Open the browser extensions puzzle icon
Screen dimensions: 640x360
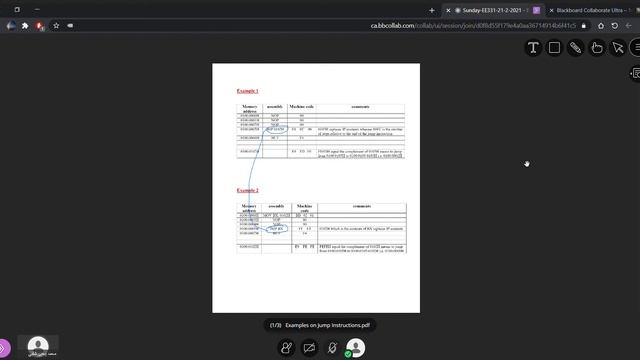[x=25, y=26]
